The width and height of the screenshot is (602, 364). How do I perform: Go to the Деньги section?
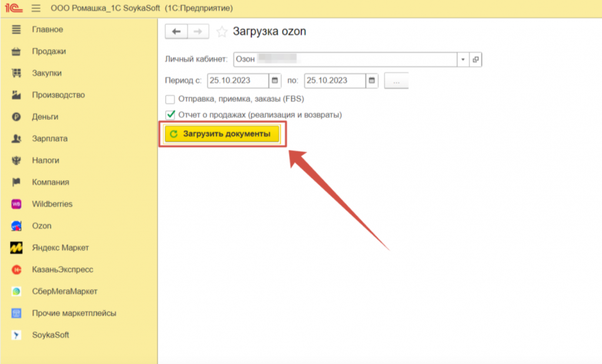click(45, 116)
